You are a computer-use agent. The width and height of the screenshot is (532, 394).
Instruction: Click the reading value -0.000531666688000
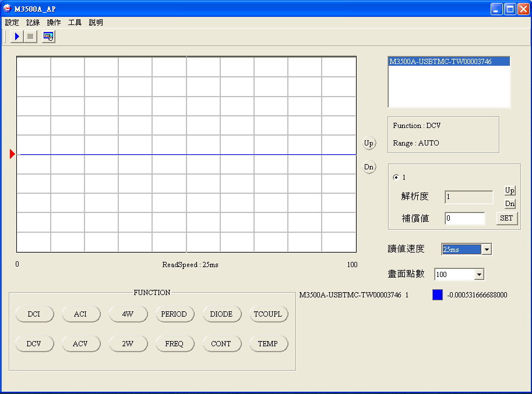click(x=477, y=294)
